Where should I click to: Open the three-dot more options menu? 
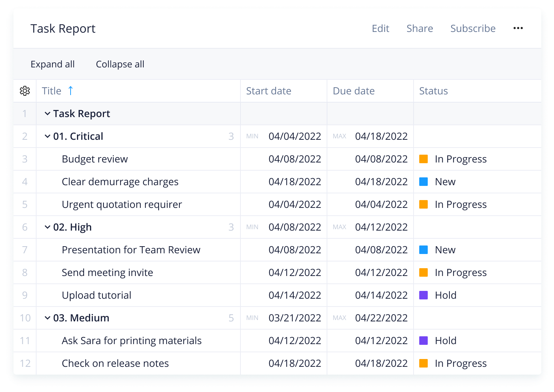518,28
